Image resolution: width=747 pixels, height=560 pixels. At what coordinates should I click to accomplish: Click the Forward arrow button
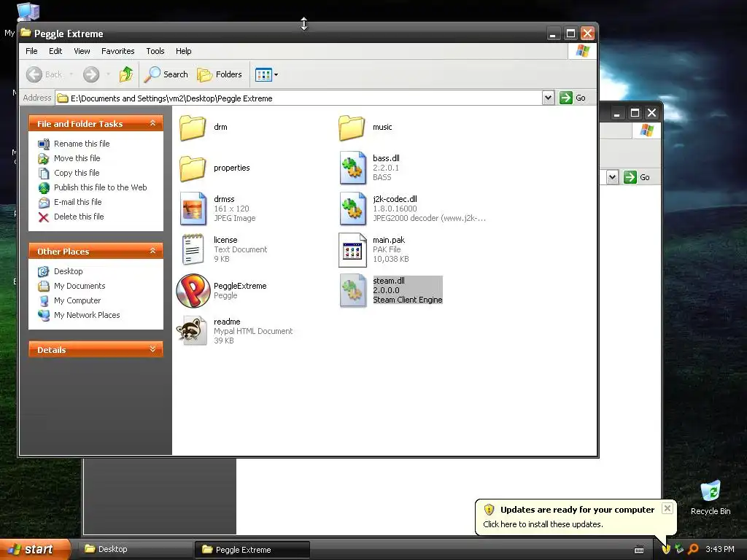click(x=91, y=74)
